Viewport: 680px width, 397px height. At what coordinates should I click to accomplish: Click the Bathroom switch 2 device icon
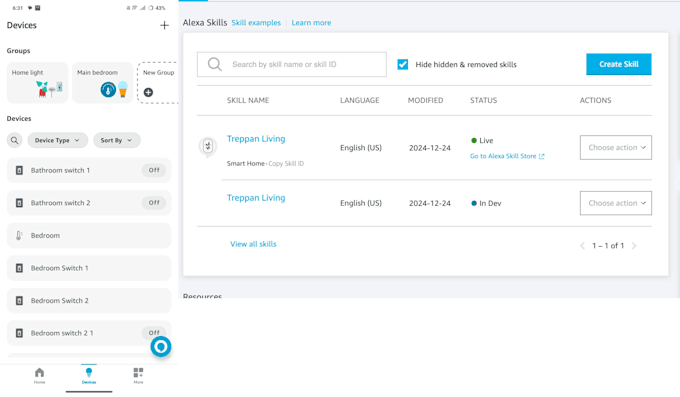tap(19, 203)
